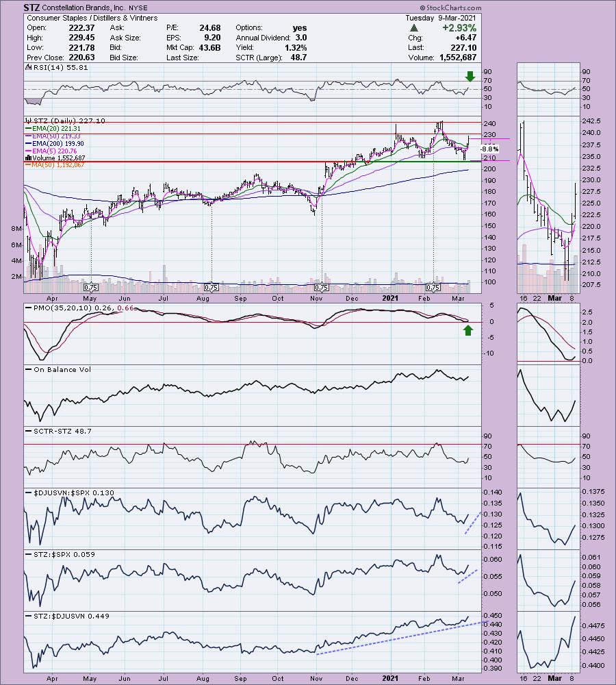Click the Volume value in the quote header
This screenshot has width=616, height=685.
point(457,58)
